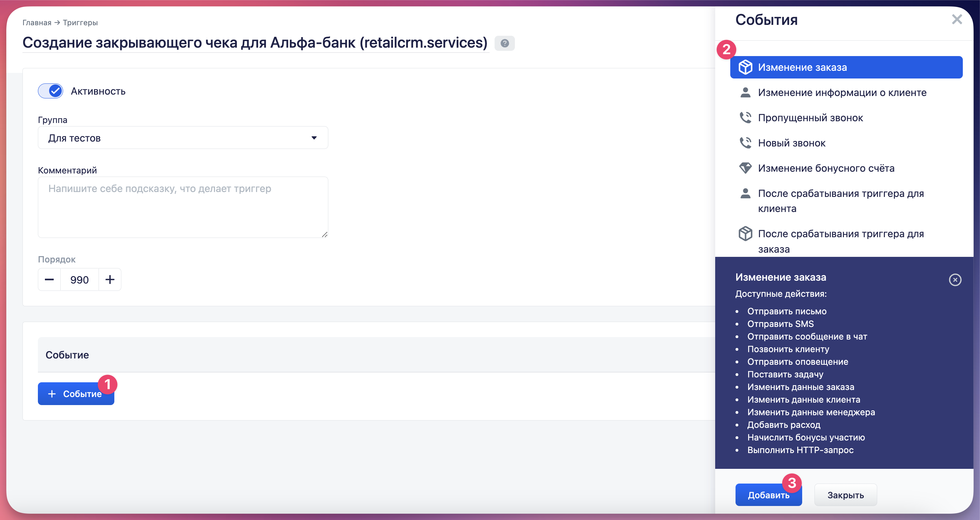This screenshot has width=980, height=520.
Task: Click box icon for После срабатывания триггера для заказа
Action: coord(745,234)
